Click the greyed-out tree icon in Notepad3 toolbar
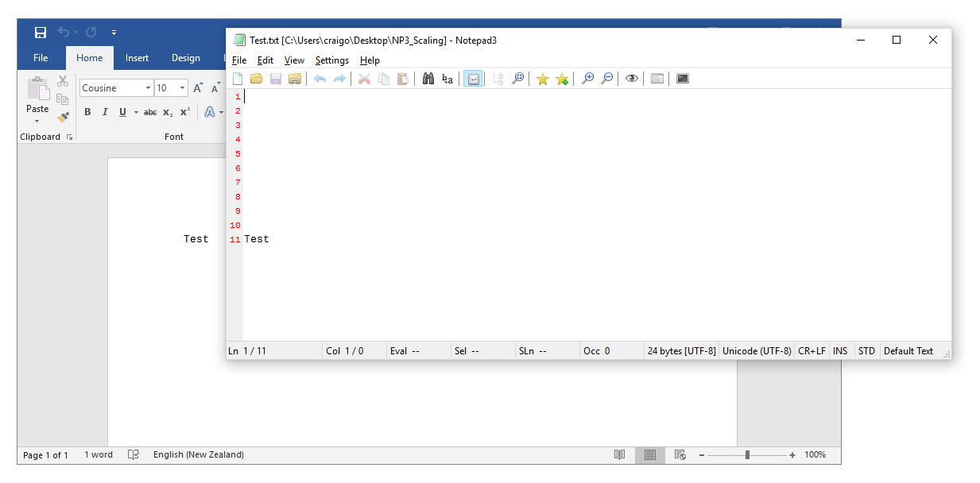Viewport: 980px width, 483px height. coord(498,79)
